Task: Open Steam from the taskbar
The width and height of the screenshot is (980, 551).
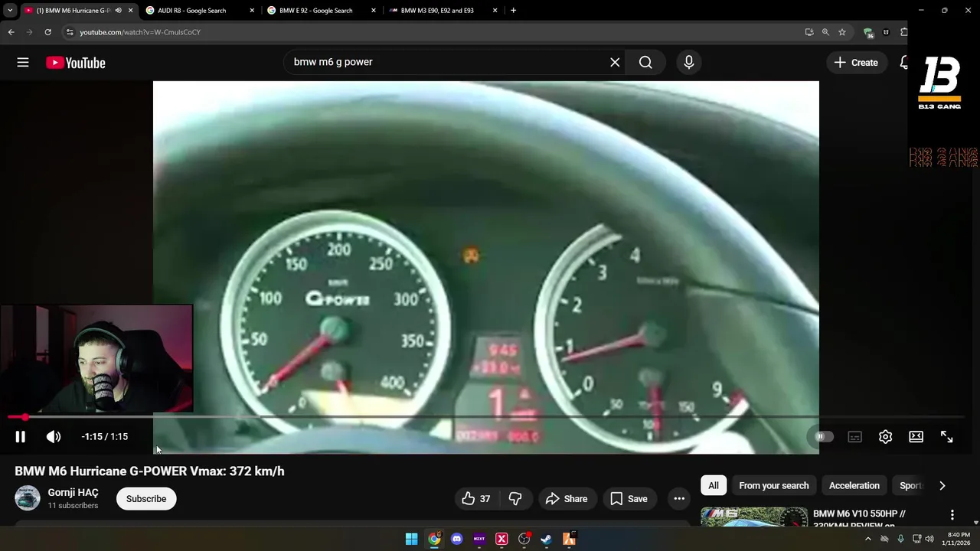Action: (x=546, y=539)
